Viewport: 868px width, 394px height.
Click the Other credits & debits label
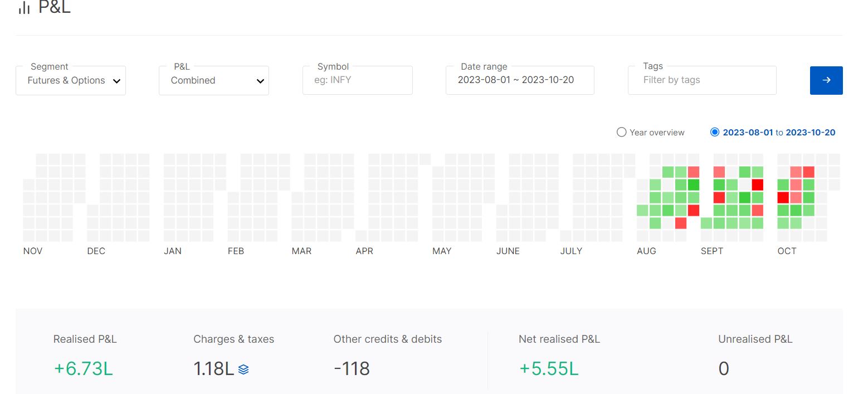[x=388, y=339]
